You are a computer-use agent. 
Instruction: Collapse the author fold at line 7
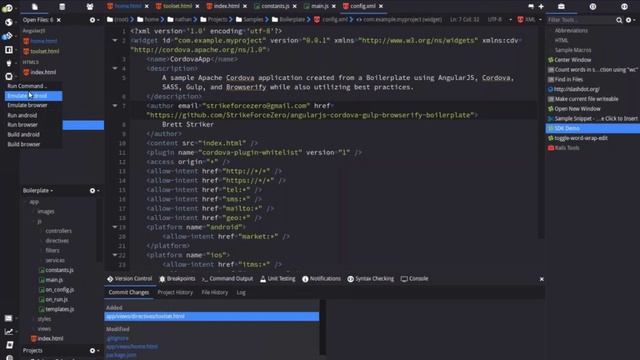coord(115,105)
